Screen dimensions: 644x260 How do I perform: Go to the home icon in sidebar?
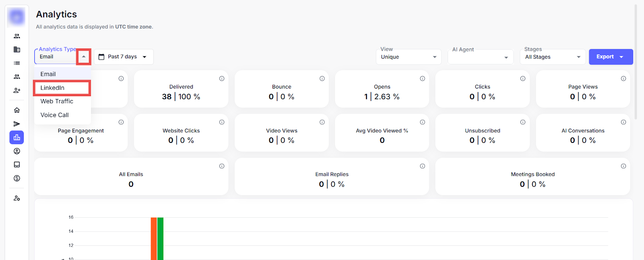point(17,110)
